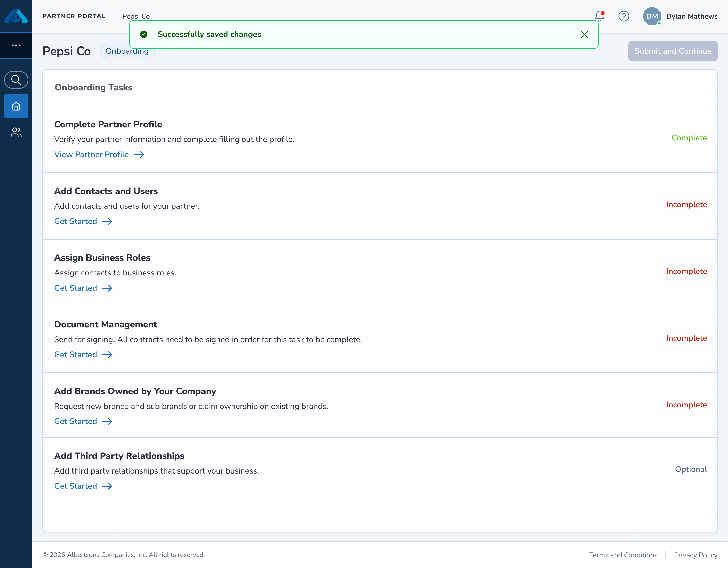The width and height of the screenshot is (728, 568).
Task: Click the Onboarding status badge
Action: (x=127, y=51)
